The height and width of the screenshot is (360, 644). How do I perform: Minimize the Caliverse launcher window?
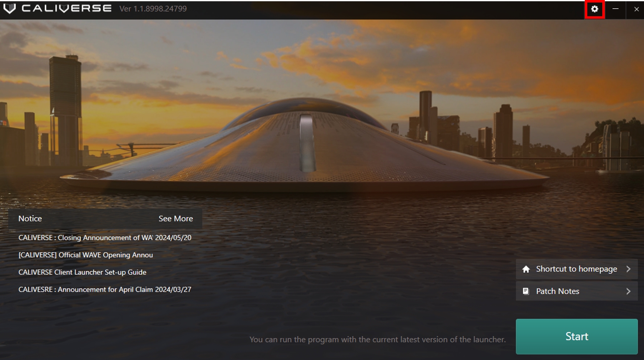pos(615,9)
